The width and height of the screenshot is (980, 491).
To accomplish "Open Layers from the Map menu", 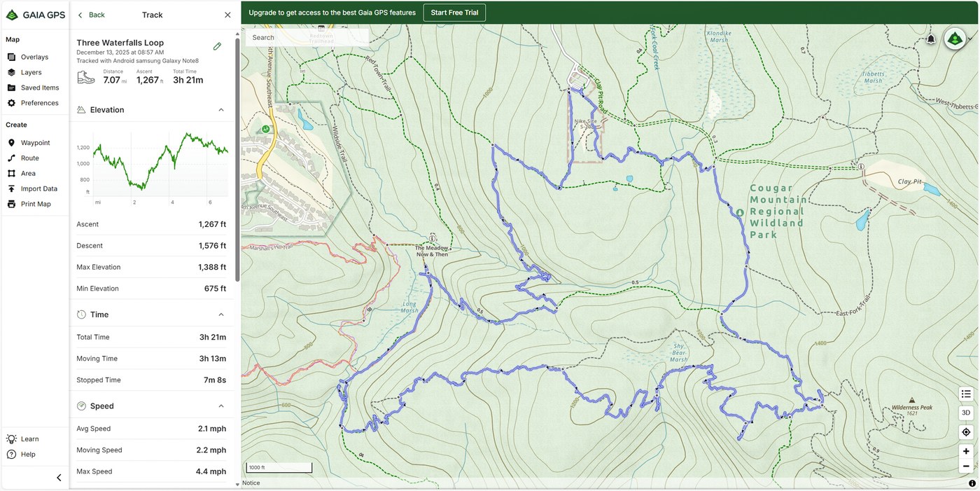I will pos(31,72).
